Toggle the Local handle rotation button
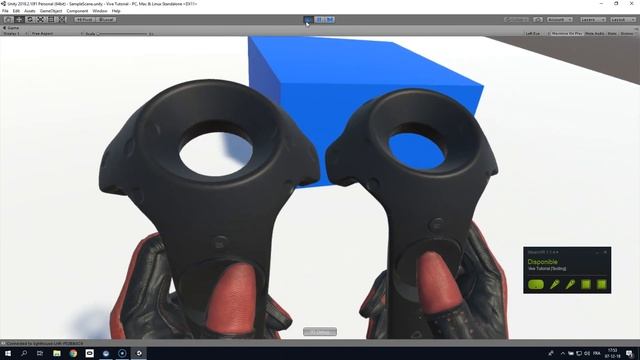The width and height of the screenshot is (640, 360). (x=106, y=20)
